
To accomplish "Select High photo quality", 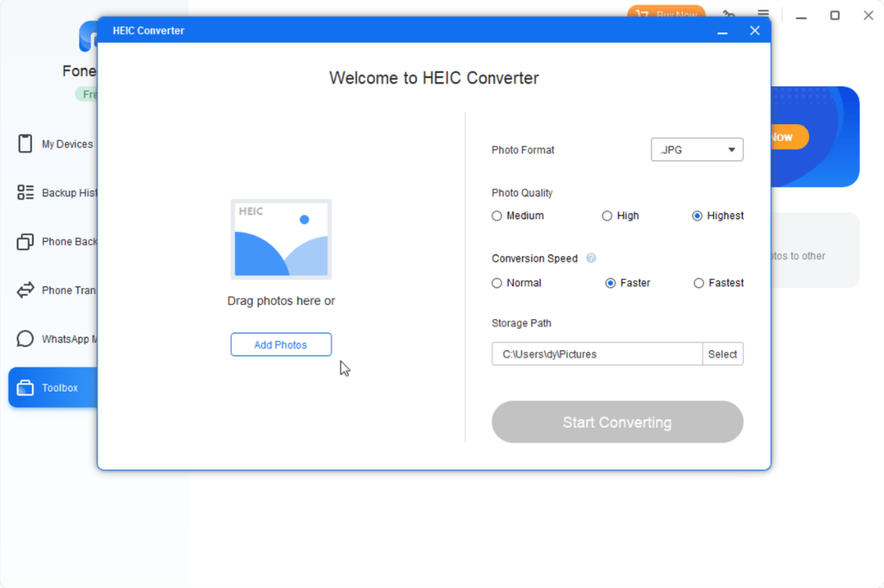I will coord(607,216).
